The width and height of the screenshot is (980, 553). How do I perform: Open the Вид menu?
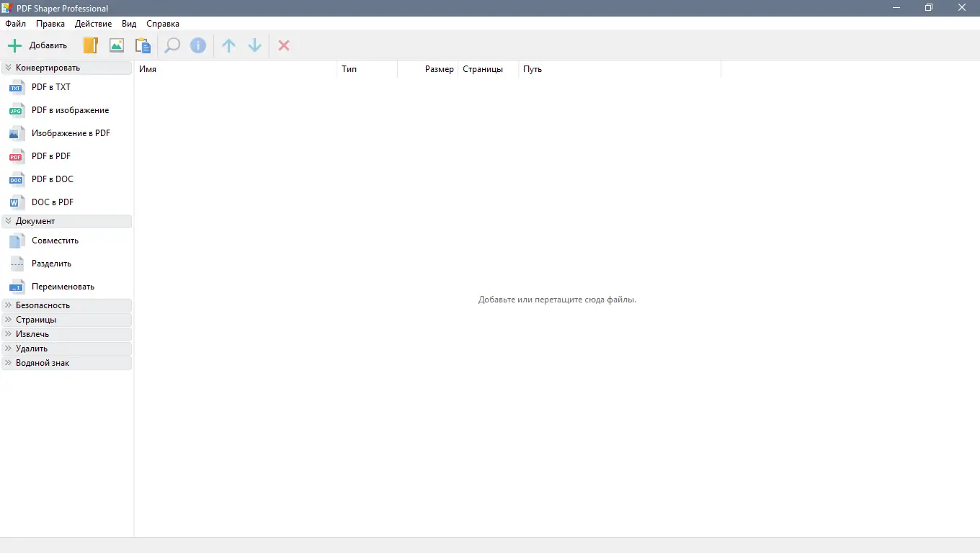pyautogui.click(x=129, y=24)
